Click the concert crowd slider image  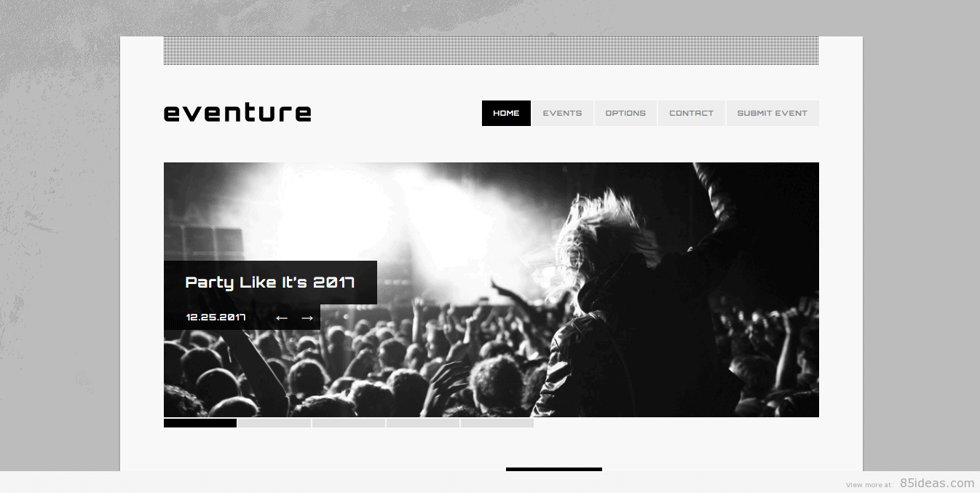(582, 290)
